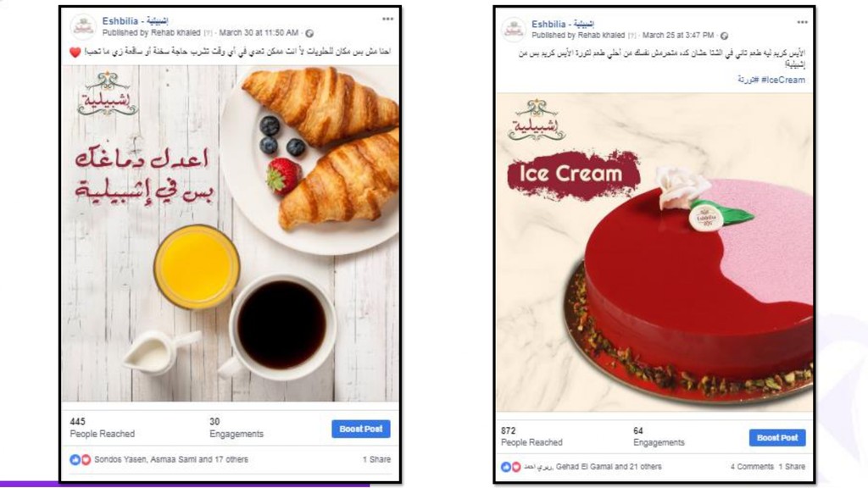
Task: Click the #IceCream hashtag
Action: point(782,80)
